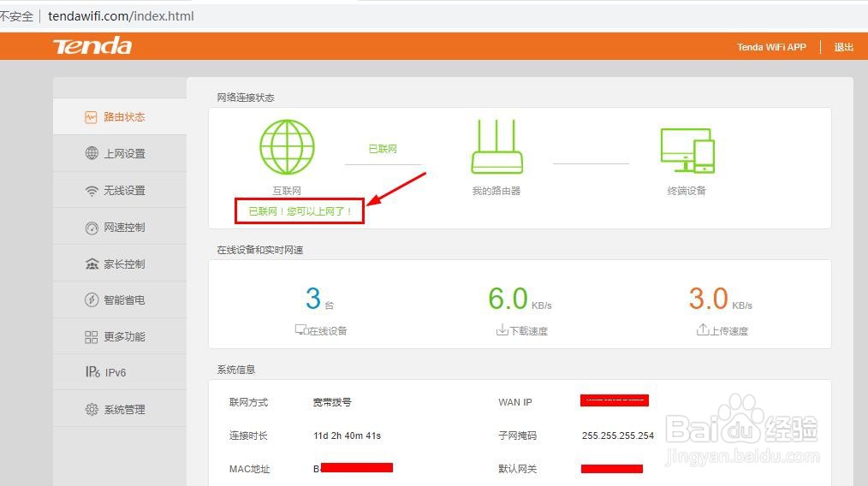The width and height of the screenshot is (868, 486).
Task: Click the green terminal devices icon
Action: click(x=687, y=150)
